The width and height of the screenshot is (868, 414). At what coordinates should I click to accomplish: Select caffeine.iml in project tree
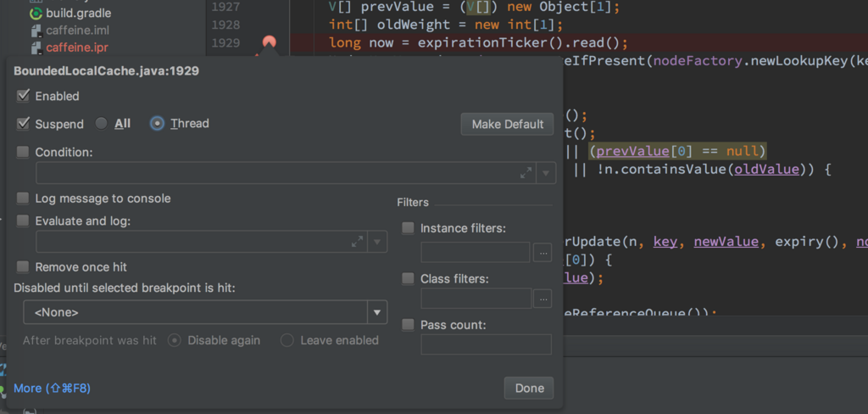(77, 30)
